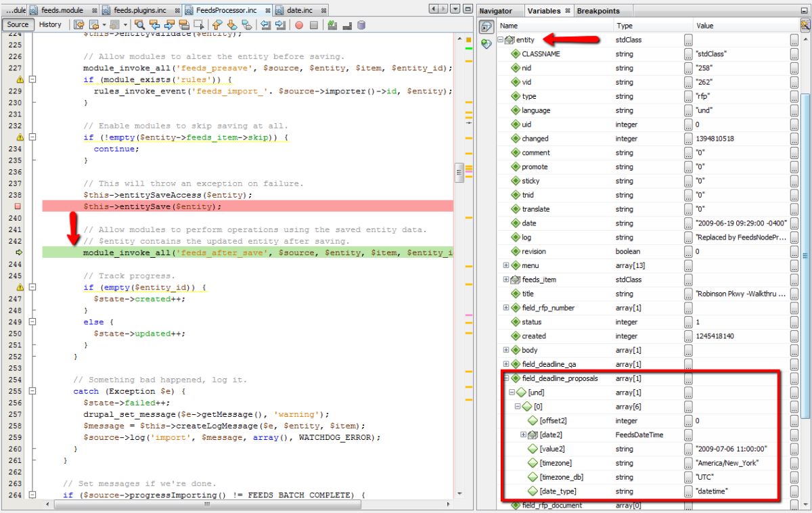Click the cylinder icon ending the editor toolbar
This screenshot has height=513, width=812.
tap(361, 25)
